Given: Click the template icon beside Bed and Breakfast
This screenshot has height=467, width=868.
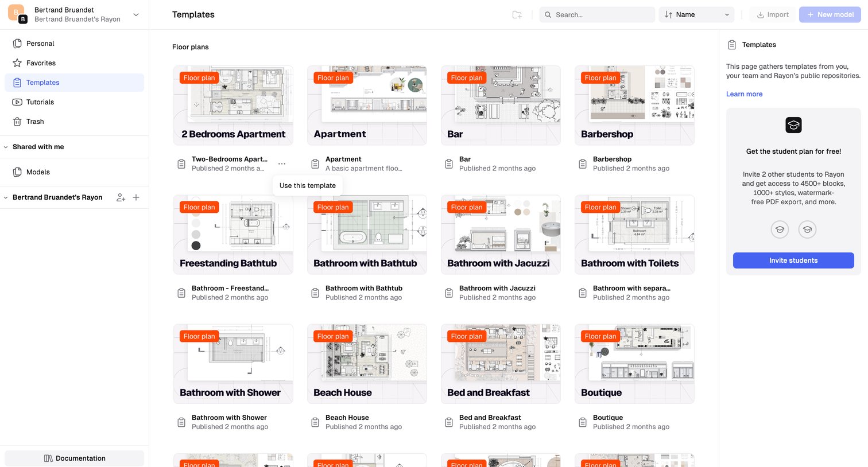Looking at the screenshot, I should tap(449, 422).
